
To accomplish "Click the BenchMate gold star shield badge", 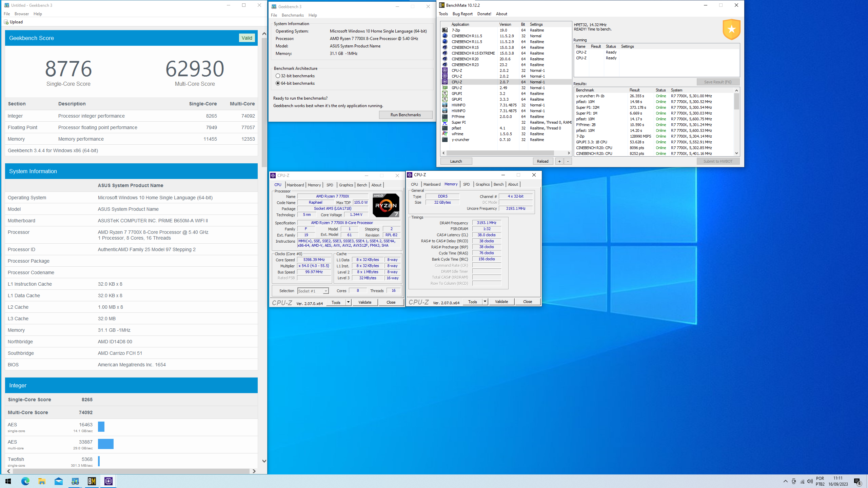I will tap(731, 29).
